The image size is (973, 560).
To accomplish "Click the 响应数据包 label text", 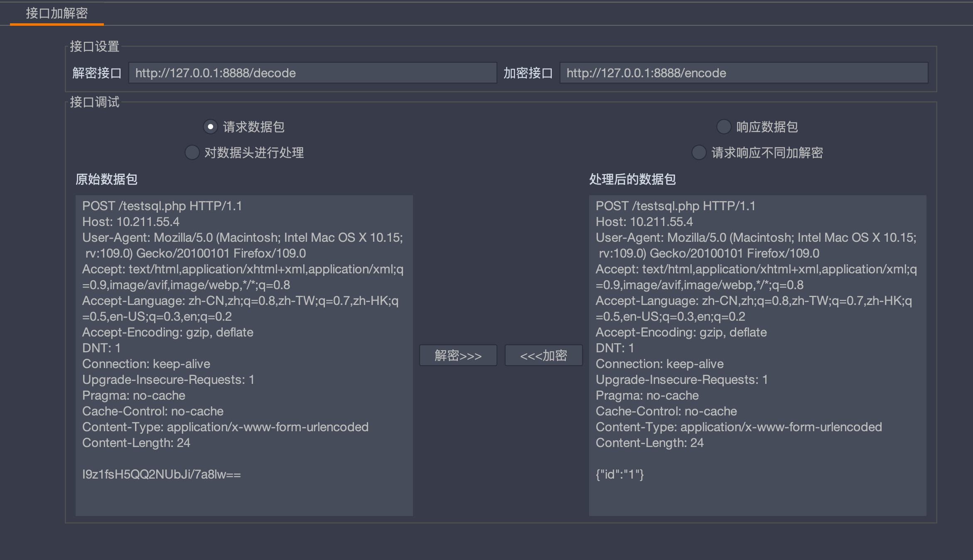I will [767, 127].
